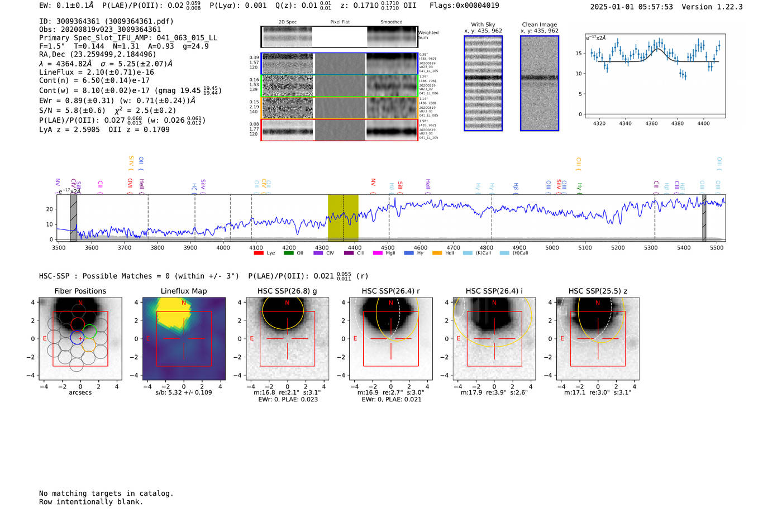This screenshot has width=782, height=532.
Task: Click the ID: 3009364361 line
Action: [106, 21]
